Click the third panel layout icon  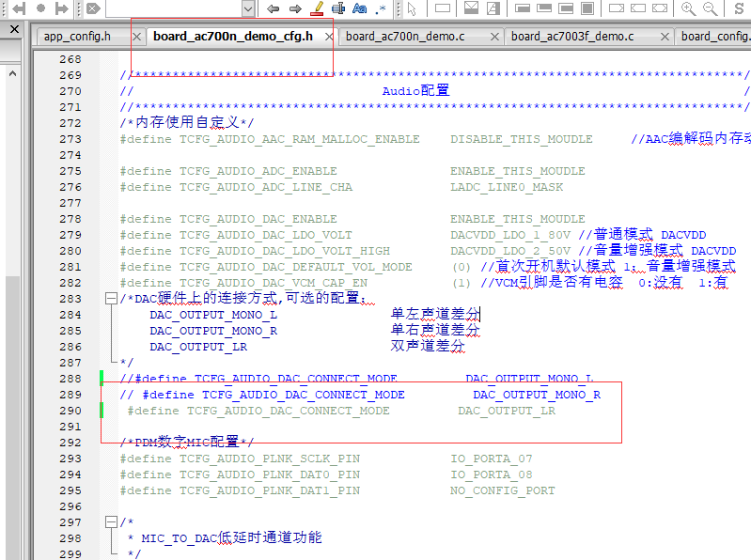point(566,8)
